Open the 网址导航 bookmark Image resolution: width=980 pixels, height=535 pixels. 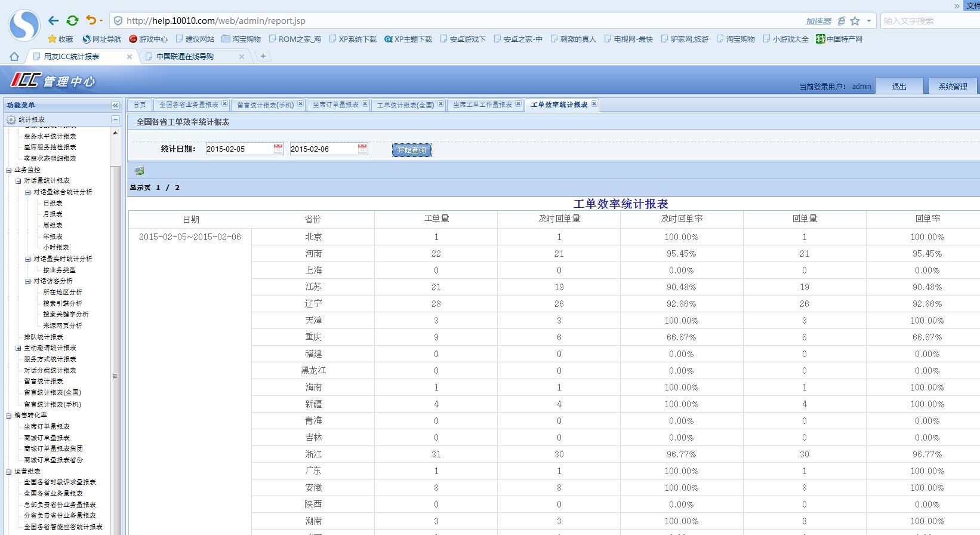[101, 39]
